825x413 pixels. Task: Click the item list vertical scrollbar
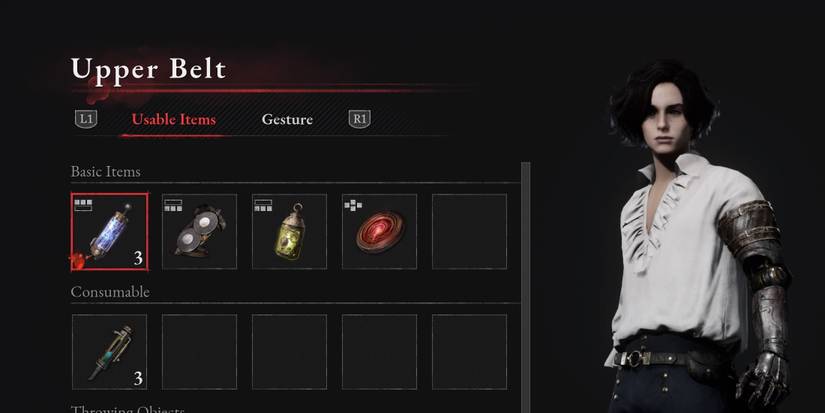526,287
